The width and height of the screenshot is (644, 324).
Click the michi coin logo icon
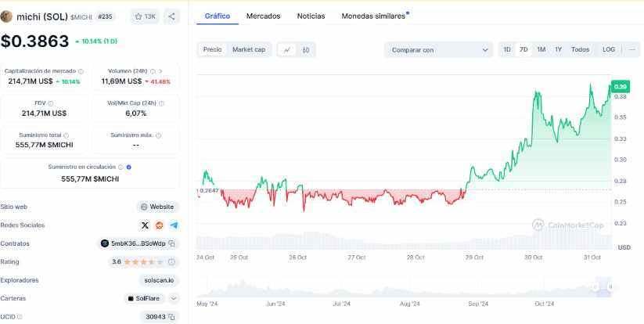coord(6,16)
